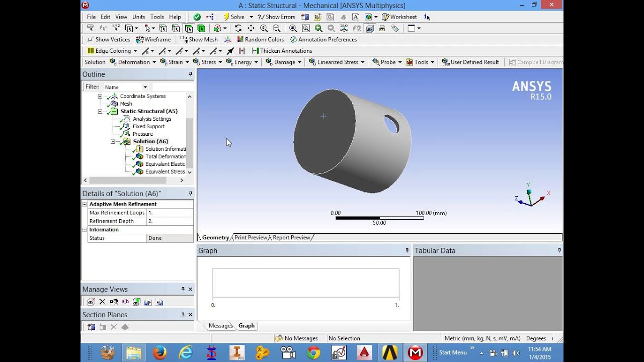Select Pressure tree item
Screen dimensions: 644x362
click(142, 134)
